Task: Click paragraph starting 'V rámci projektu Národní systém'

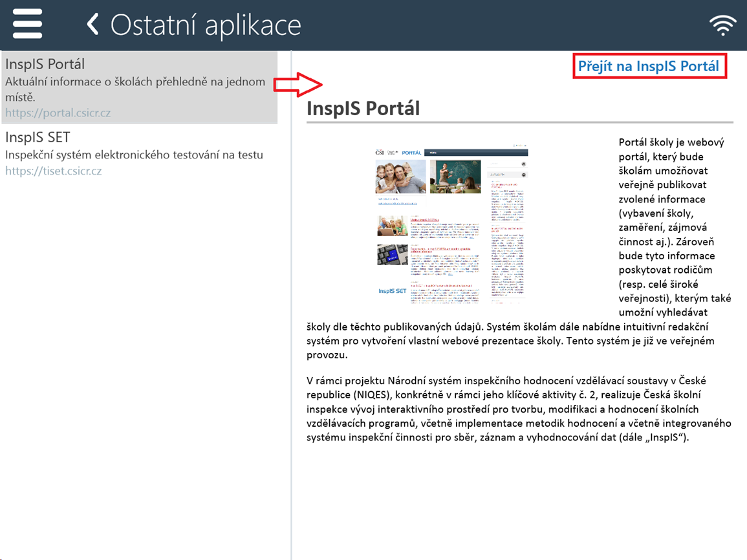Action: click(519, 409)
